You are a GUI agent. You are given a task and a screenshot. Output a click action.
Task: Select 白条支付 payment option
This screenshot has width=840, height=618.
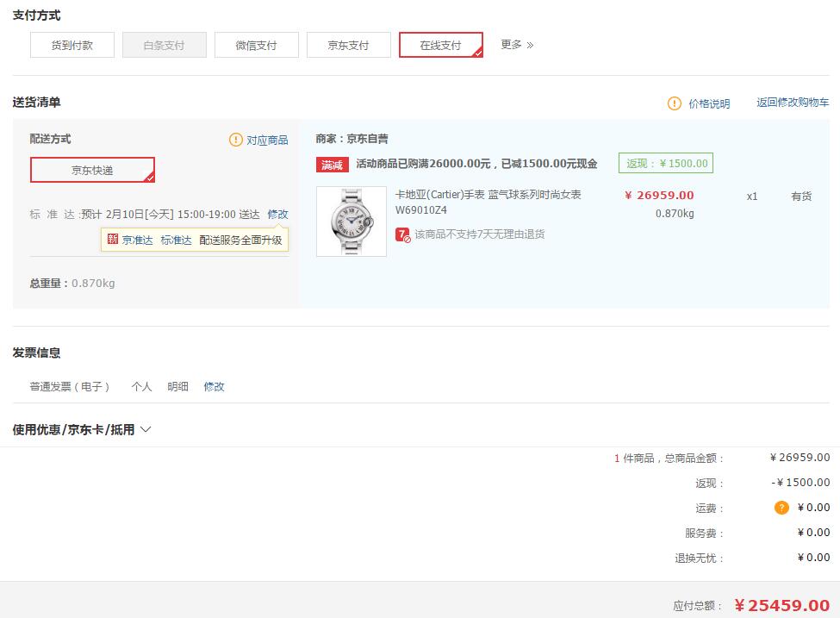coord(165,45)
